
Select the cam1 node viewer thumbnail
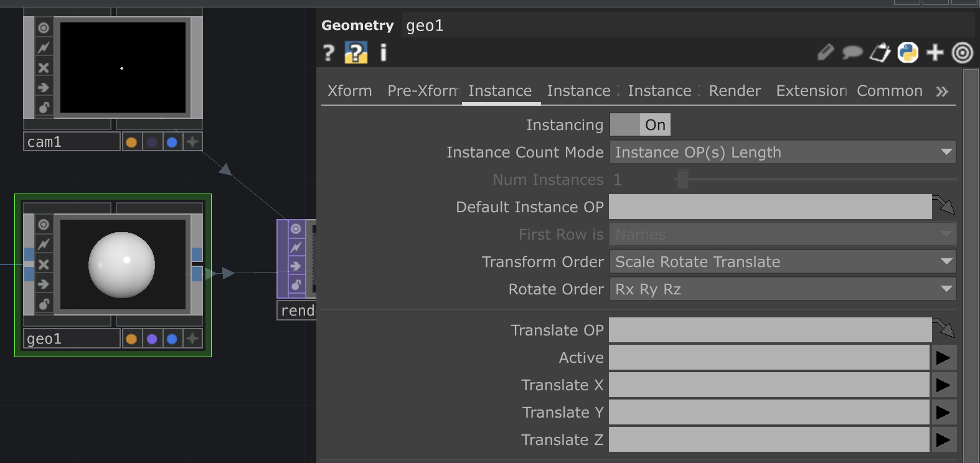coord(123,67)
